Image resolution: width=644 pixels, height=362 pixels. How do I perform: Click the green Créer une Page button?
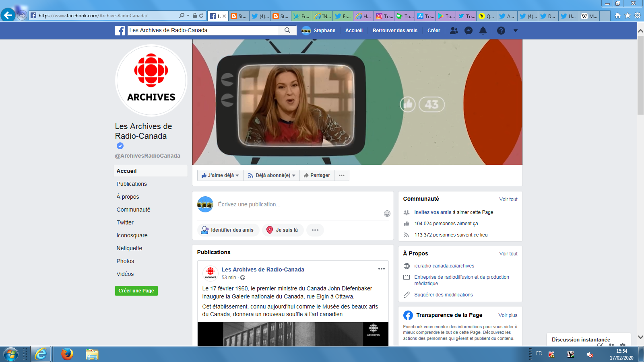(x=136, y=291)
